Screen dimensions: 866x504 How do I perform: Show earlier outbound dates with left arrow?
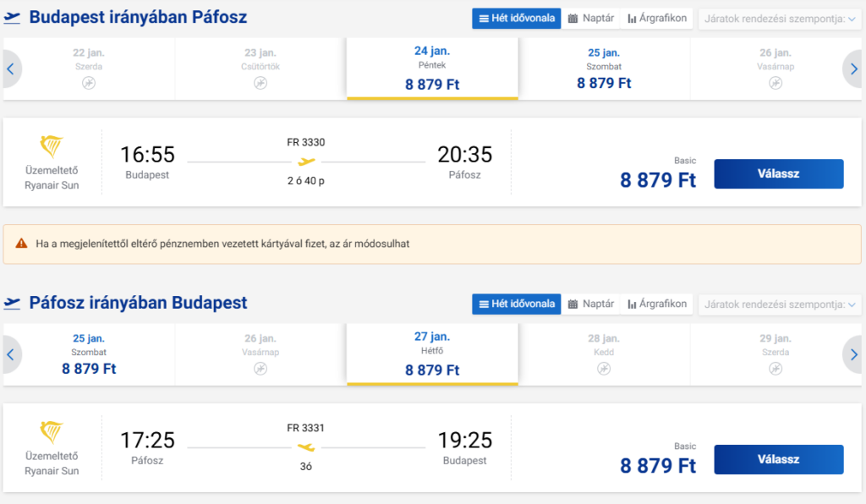point(10,69)
